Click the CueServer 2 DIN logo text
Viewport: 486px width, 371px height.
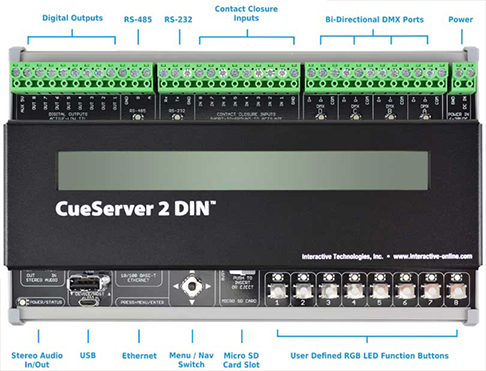pyautogui.click(x=135, y=209)
